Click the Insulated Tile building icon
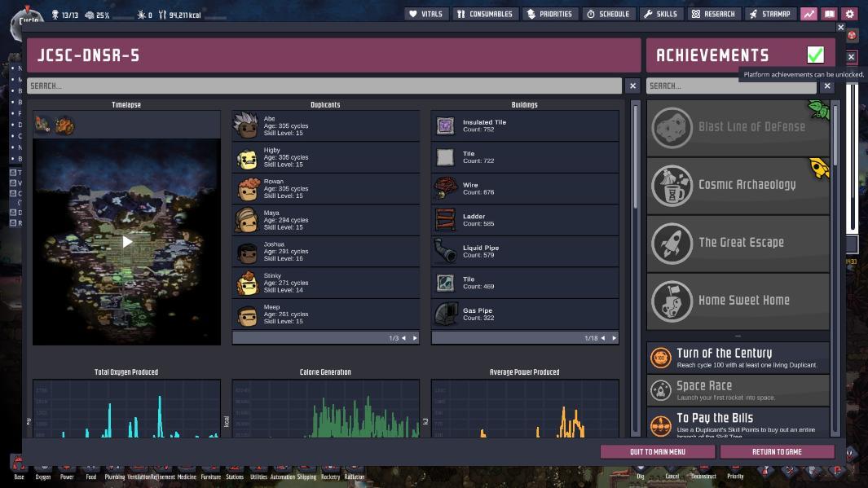868x488 pixels. coord(445,125)
